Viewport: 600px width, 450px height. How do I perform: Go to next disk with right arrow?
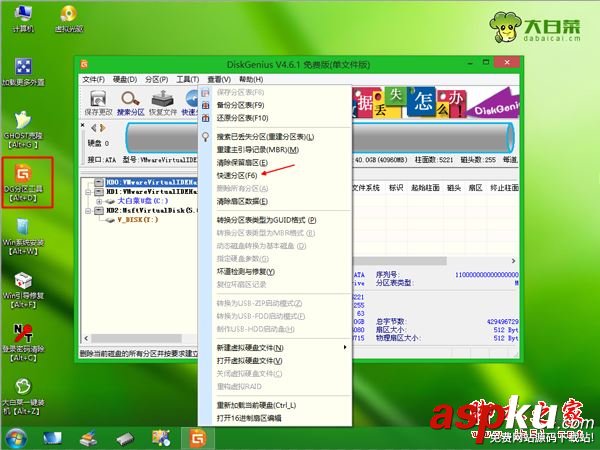(x=102, y=128)
